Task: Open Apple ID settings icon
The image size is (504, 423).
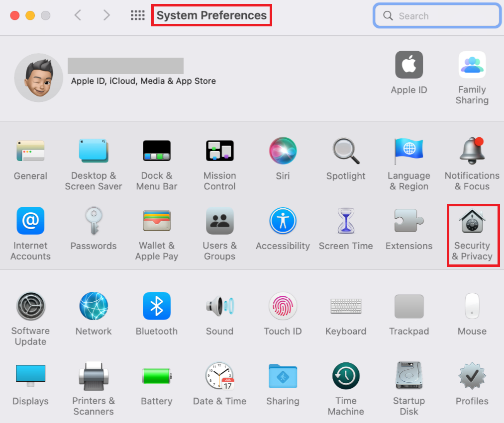Action: pyautogui.click(x=409, y=65)
